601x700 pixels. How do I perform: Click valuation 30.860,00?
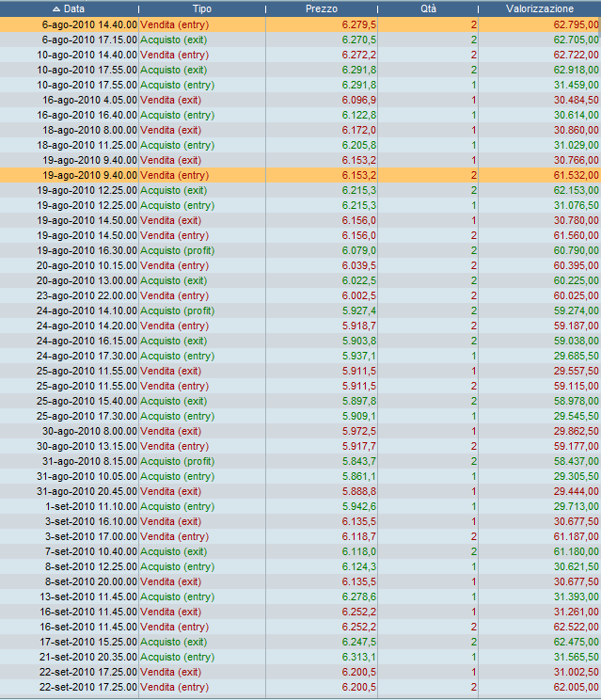[x=576, y=131]
